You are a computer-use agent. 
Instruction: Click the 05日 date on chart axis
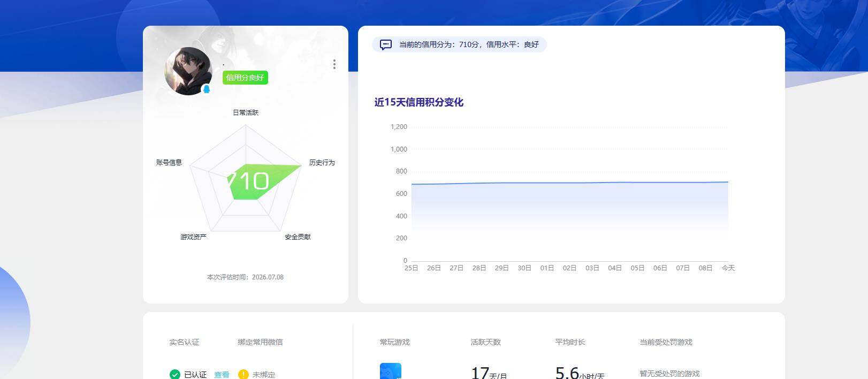pos(637,268)
